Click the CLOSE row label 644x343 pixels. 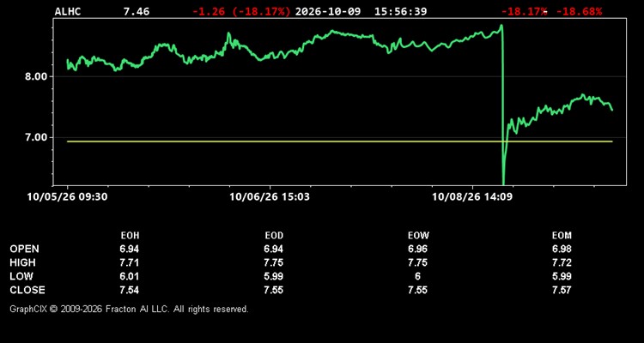pyautogui.click(x=27, y=290)
